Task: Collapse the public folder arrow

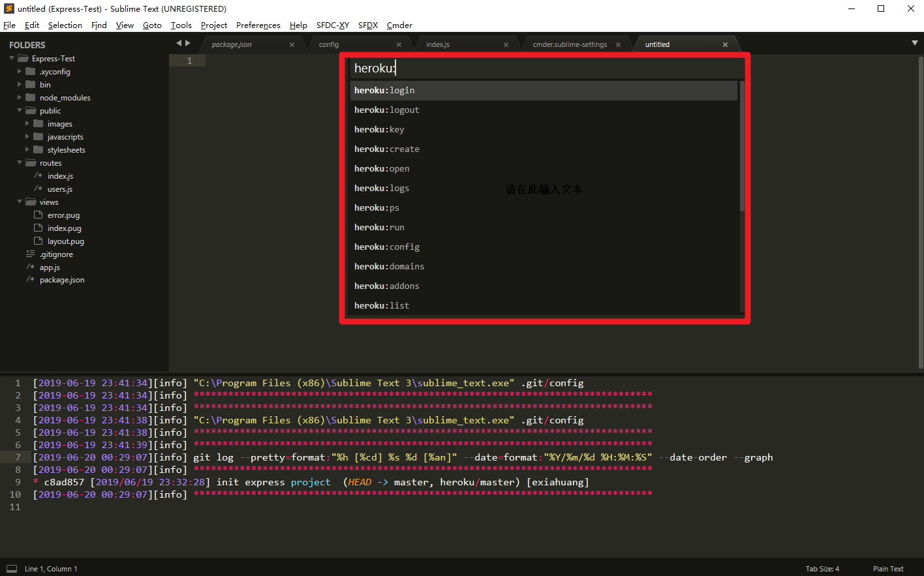Action: coord(20,111)
